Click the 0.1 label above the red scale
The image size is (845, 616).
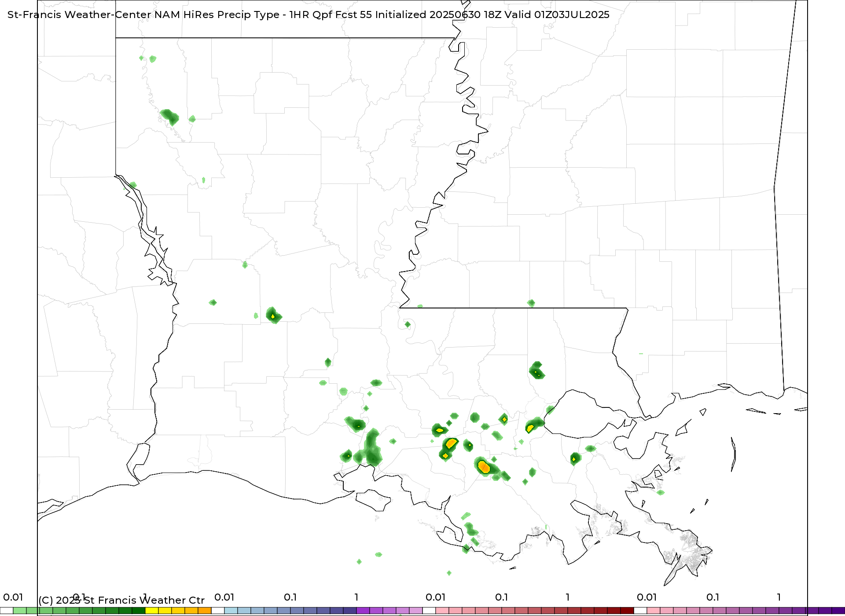coord(502,597)
